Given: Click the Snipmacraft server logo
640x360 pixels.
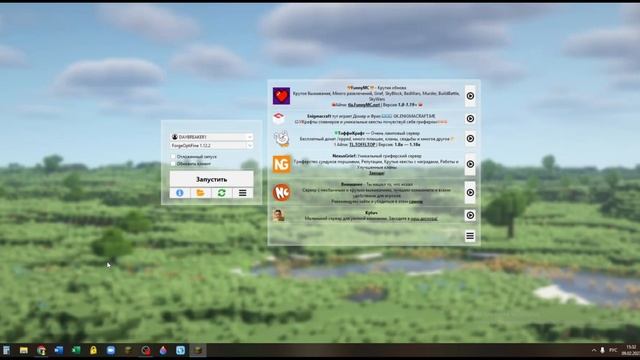Looking at the screenshot, I should click(279, 118).
